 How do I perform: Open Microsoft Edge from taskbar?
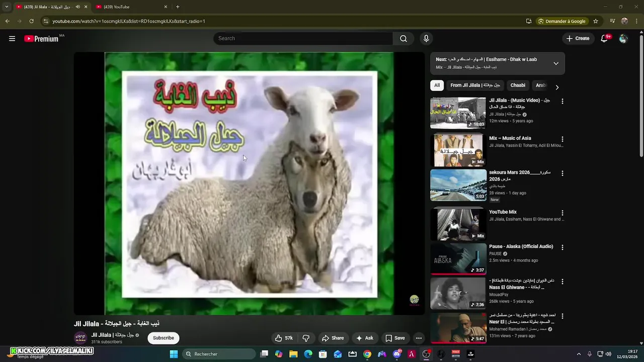[x=308, y=354]
